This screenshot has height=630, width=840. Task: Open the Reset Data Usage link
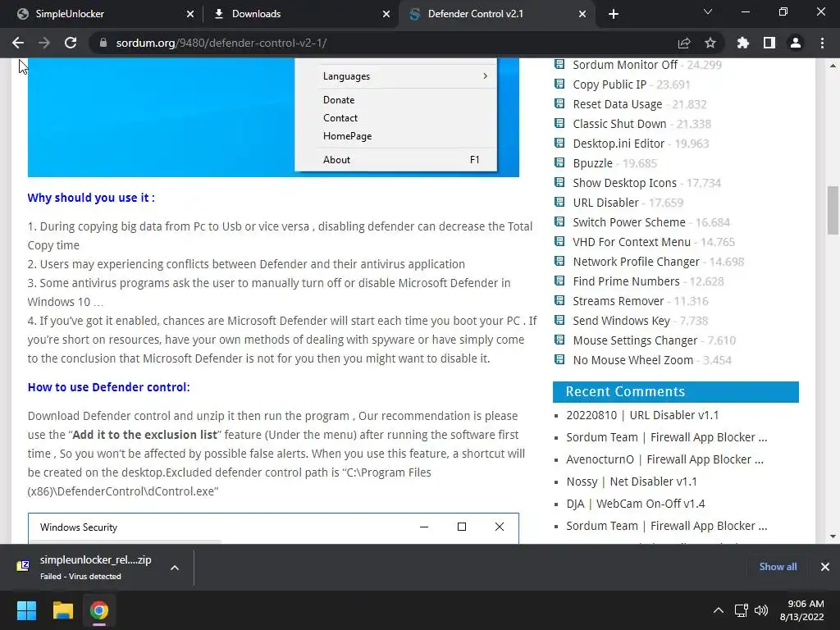[617, 104]
